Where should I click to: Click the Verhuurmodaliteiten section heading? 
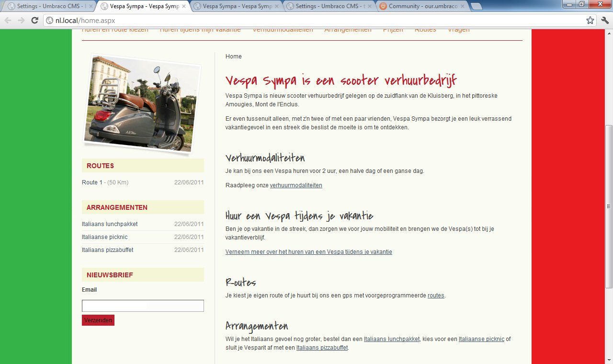(265, 158)
